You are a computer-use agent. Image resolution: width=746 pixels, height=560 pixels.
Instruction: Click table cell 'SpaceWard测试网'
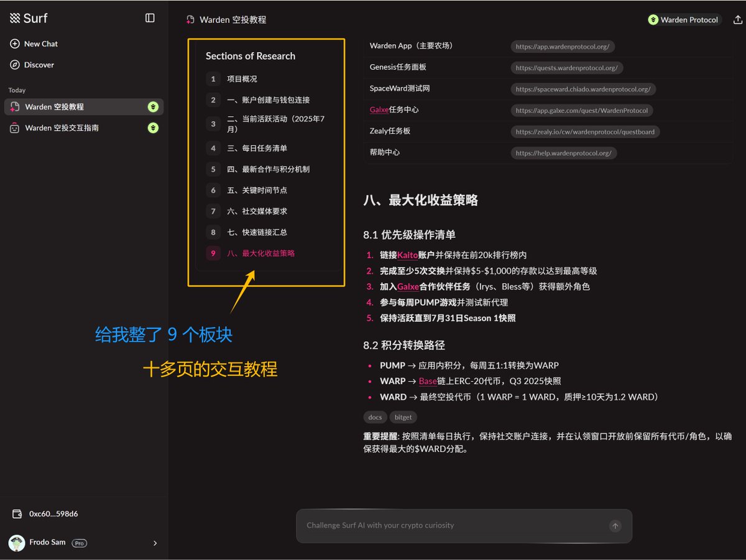click(400, 88)
